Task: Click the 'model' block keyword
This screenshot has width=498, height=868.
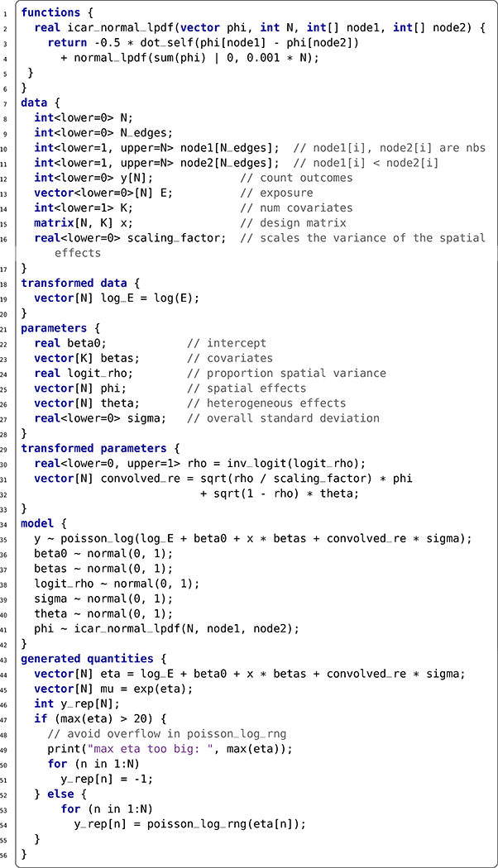Action: [37, 523]
